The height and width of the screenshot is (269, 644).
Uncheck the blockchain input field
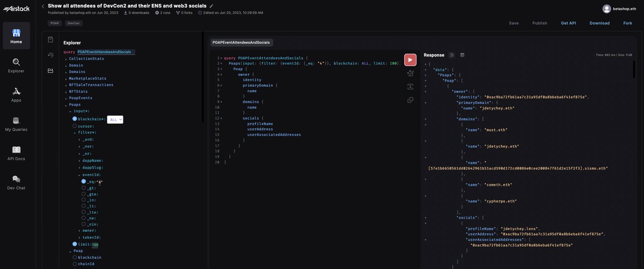click(x=75, y=119)
